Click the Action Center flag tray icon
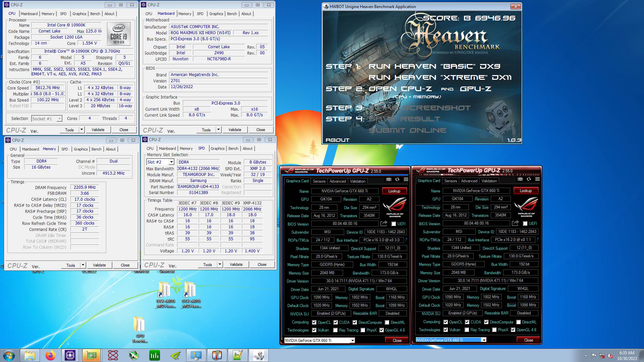The image size is (644, 362). pos(594,356)
